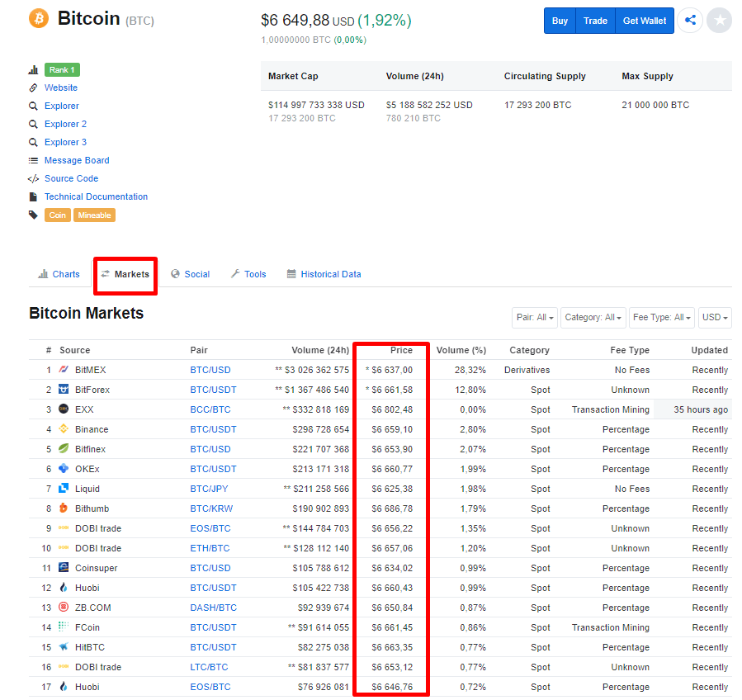
Task: Open the Category: All filter dropdown
Action: (x=593, y=318)
